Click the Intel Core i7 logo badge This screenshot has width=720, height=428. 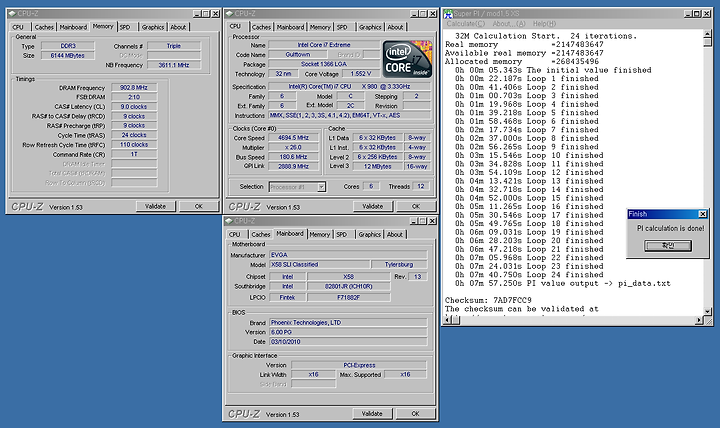tap(407, 59)
